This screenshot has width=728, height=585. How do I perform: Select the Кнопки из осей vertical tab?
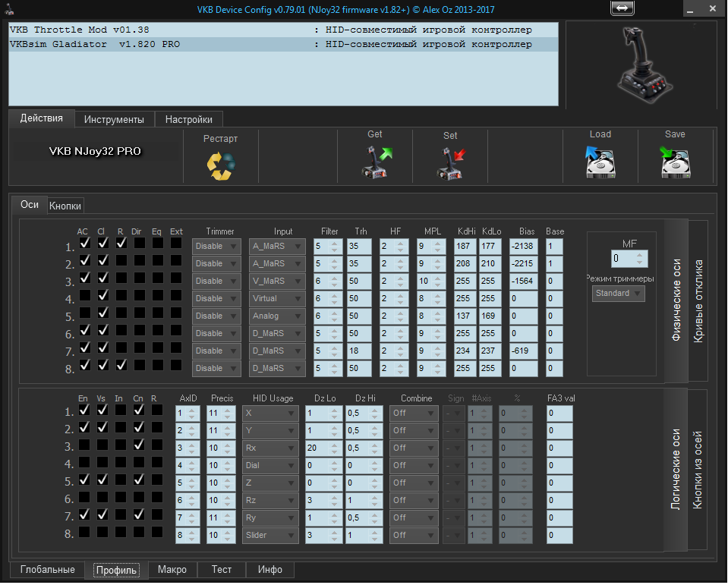click(x=698, y=470)
